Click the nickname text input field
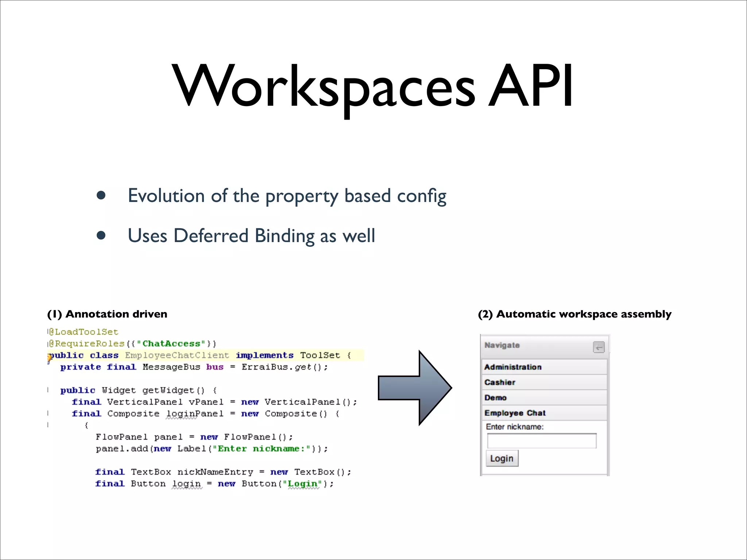This screenshot has width=747, height=560. (542, 441)
